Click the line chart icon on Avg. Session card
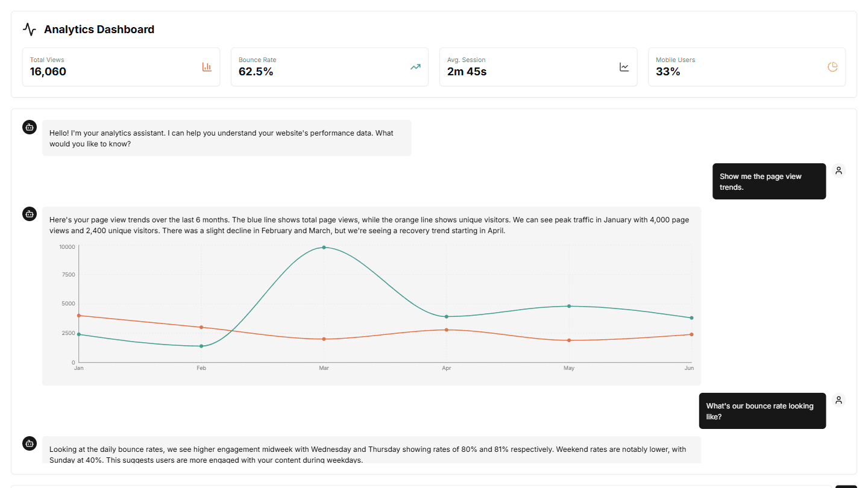The height and width of the screenshot is (488, 868). [x=624, y=67]
